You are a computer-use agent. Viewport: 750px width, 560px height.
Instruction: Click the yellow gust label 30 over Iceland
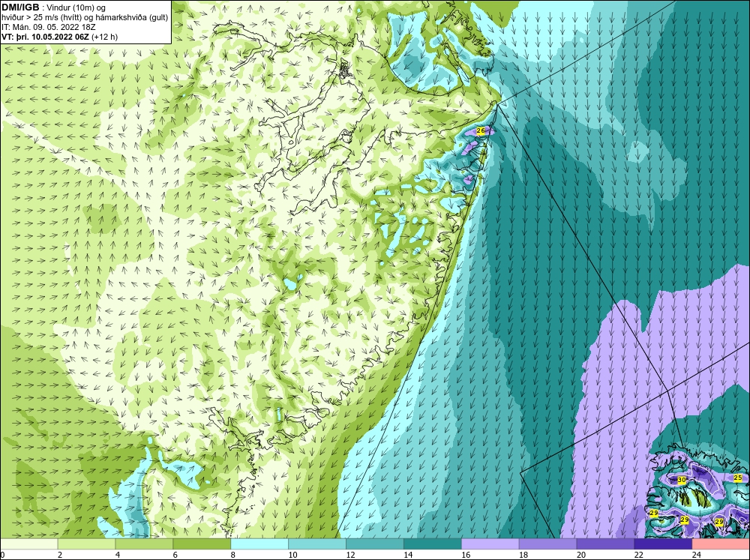pos(682,480)
